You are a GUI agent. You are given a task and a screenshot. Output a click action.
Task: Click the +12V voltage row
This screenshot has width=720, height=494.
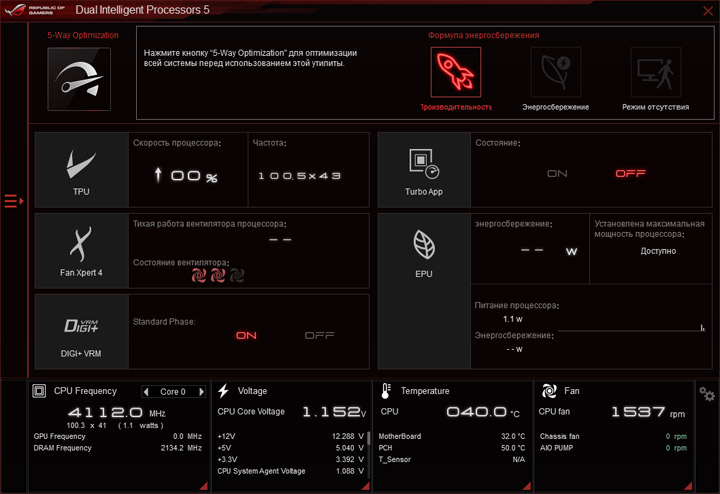pos(291,436)
